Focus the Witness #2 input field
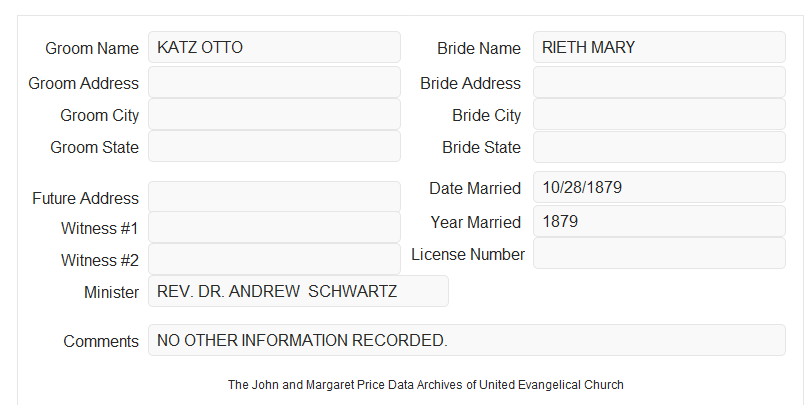 pyautogui.click(x=274, y=259)
